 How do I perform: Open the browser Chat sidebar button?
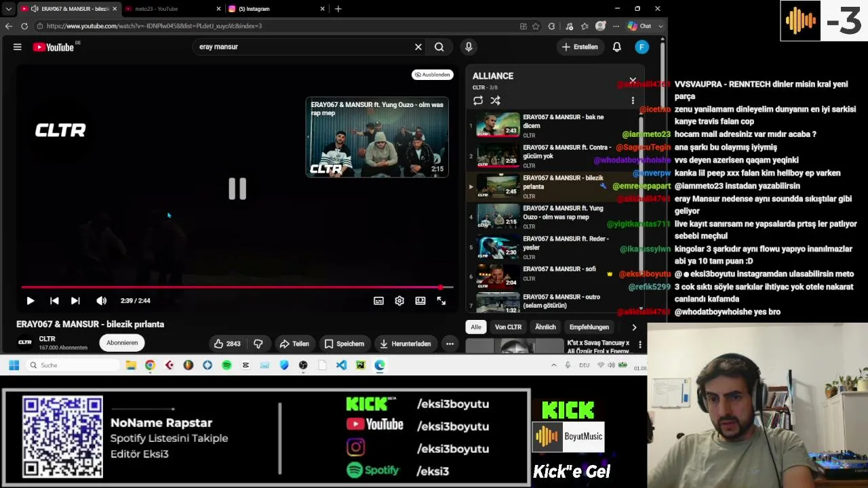pyautogui.click(x=640, y=26)
